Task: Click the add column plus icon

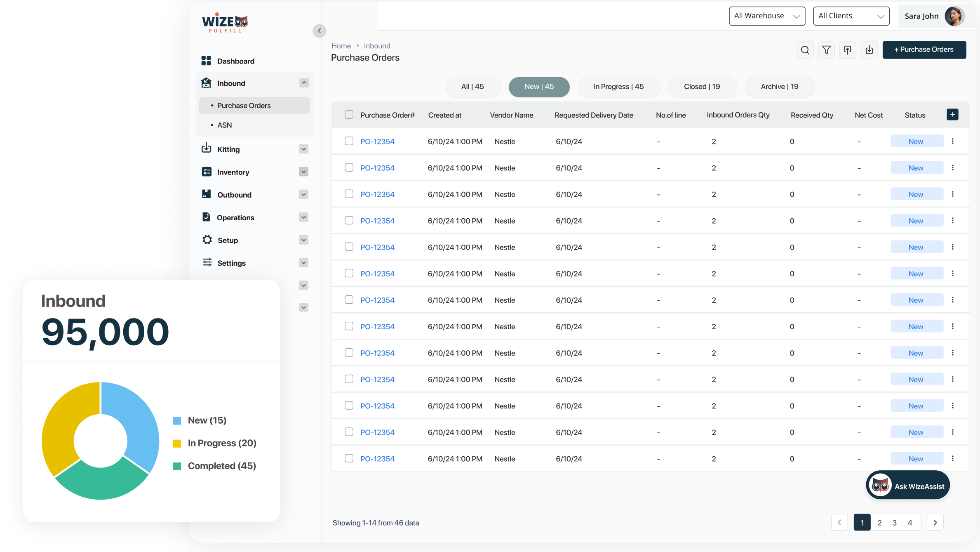Action: [952, 115]
